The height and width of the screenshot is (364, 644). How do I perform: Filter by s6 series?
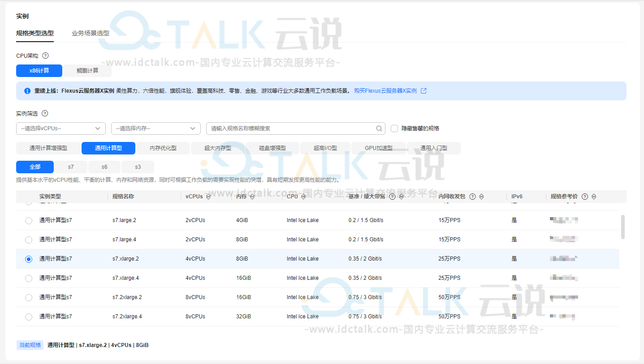[x=104, y=167]
